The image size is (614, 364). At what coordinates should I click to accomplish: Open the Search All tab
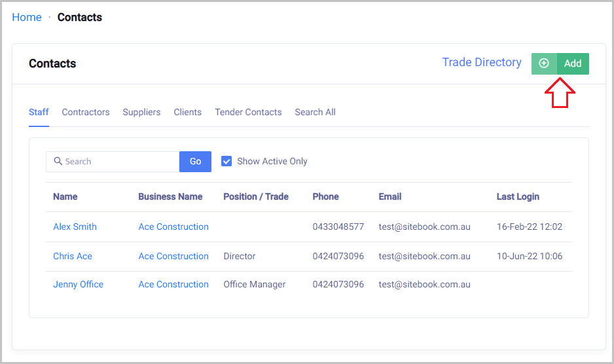(315, 112)
